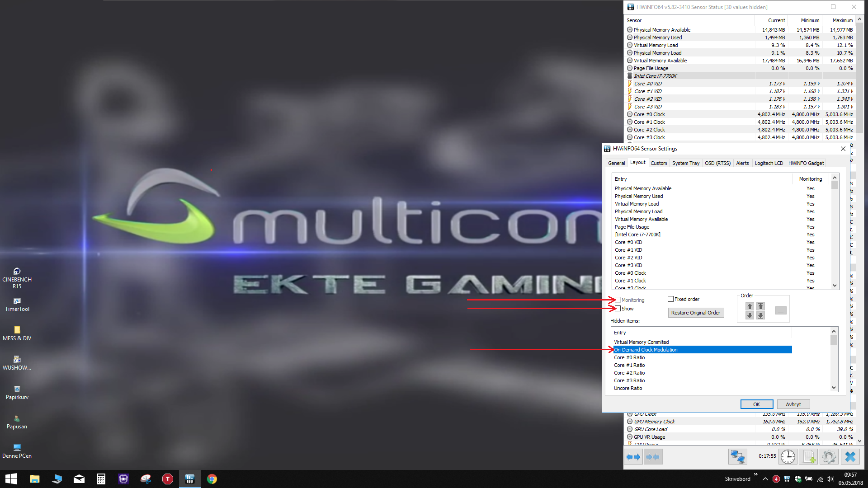Open MESS & DIV desktop folder
Image resolution: width=868 pixels, height=488 pixels.
pyautogui.click(x=17, y=333)
